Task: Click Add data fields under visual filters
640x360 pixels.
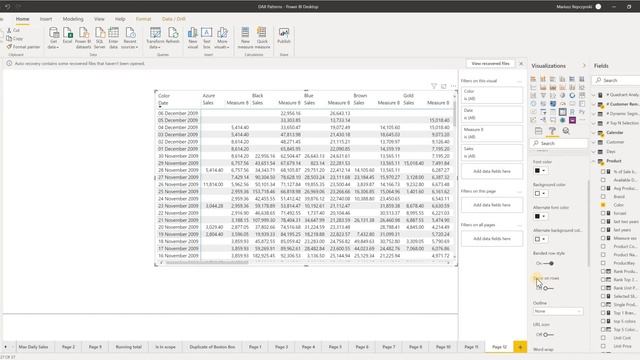Action: point(492,171)
